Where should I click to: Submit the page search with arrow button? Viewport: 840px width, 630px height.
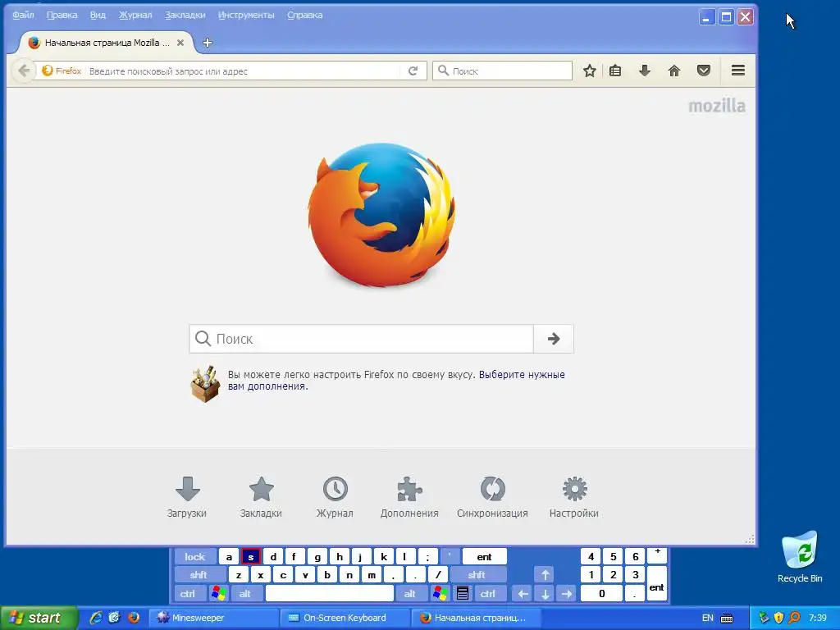(554, 339)
